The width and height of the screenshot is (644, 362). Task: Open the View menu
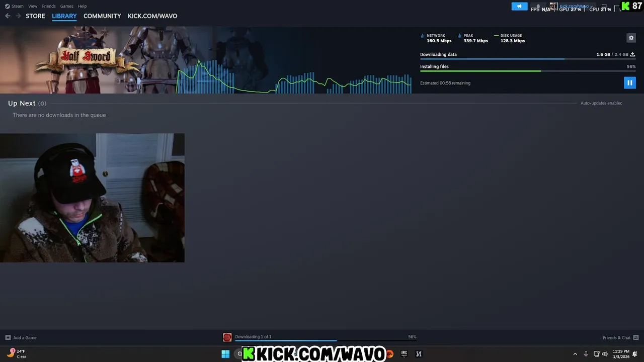33,6
